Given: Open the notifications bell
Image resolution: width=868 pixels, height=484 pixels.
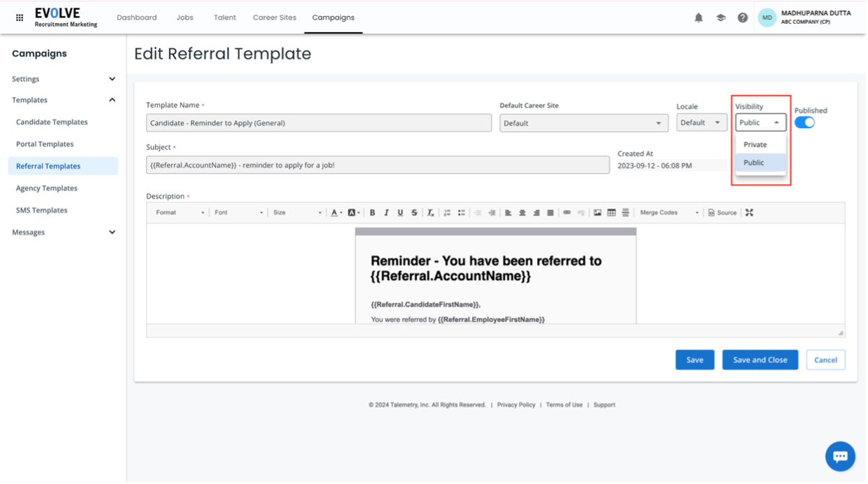Looking at the screenshot, I should 698,18.
